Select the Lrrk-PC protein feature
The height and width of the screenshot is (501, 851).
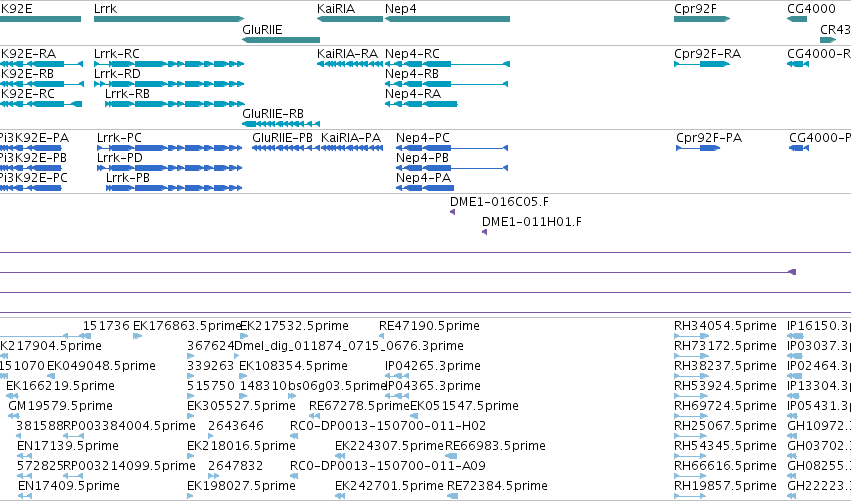point(169,148)
